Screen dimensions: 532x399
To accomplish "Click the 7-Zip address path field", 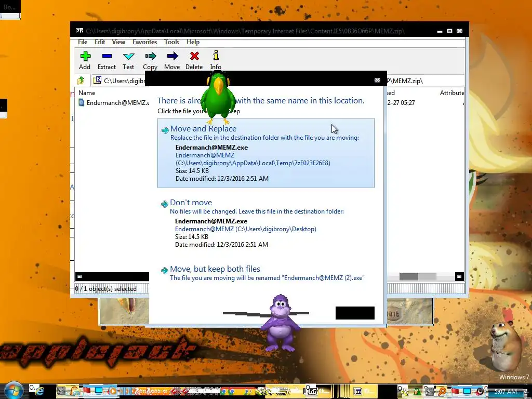I will click(x=278, y=81).
